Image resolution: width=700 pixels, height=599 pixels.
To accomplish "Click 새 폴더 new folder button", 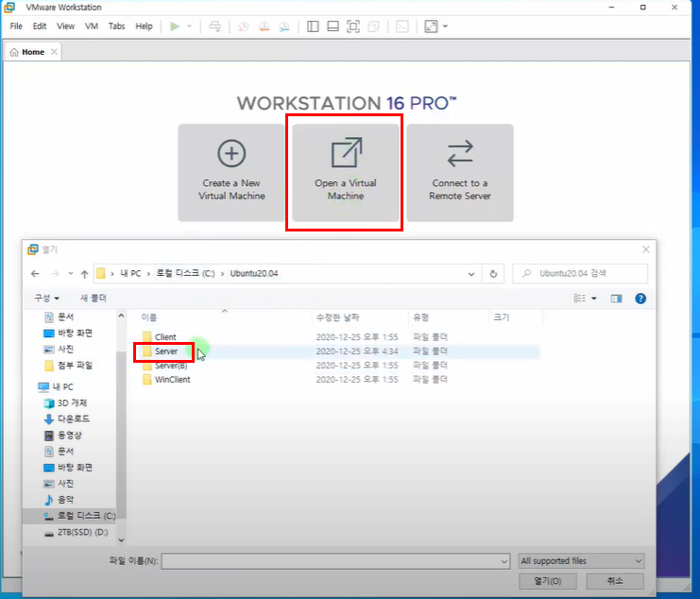I will tap(93, 299).
